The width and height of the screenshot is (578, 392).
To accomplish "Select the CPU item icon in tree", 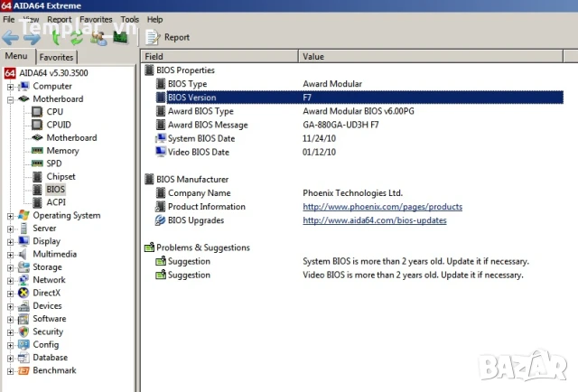I will pos(37,112).
